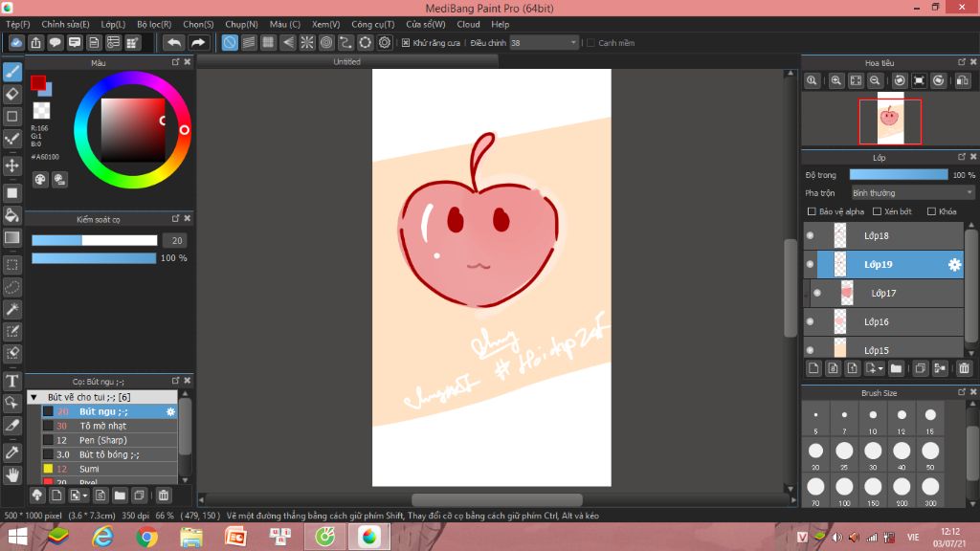Viewport: 980px width, 551px height.
Task: Select the Text tool
Action: (11, 381)
